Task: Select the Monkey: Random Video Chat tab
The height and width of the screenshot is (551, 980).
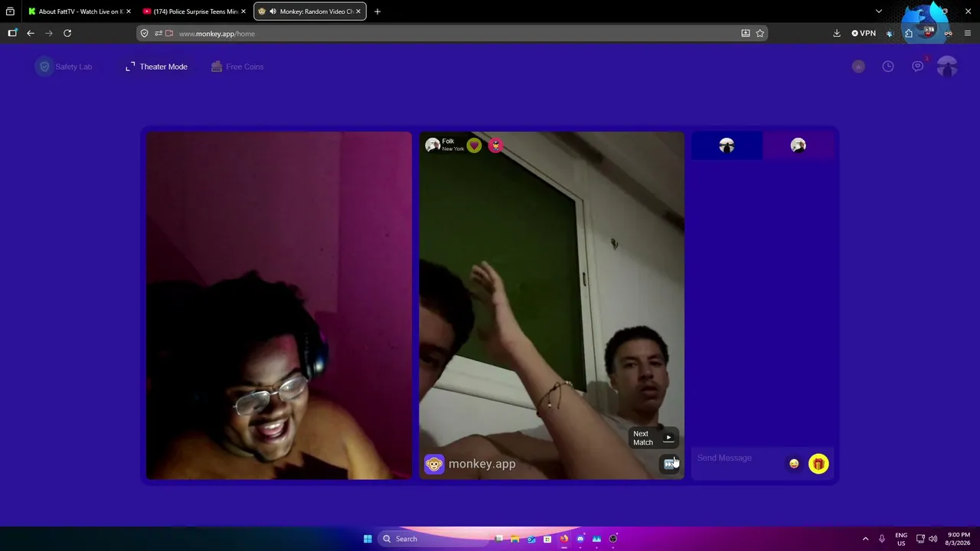Action: (x=310, y=11)
